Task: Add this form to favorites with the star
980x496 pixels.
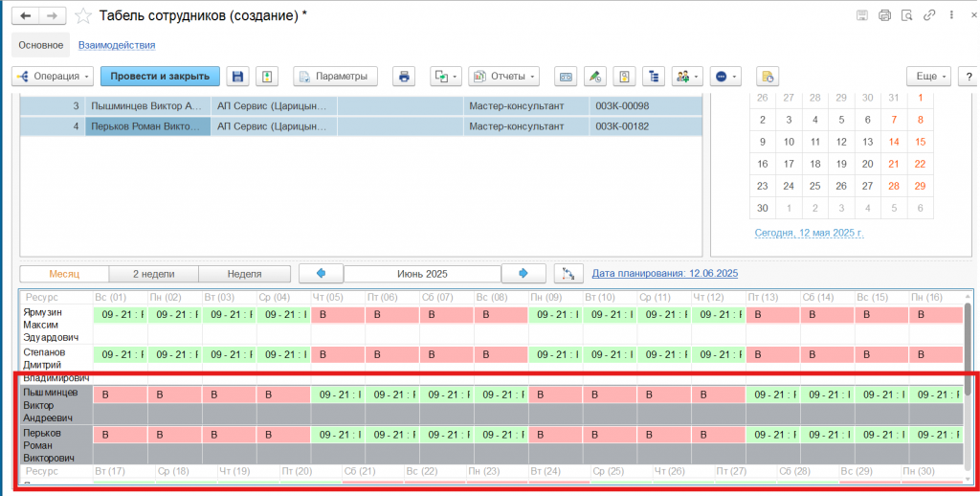Action: 84,16
